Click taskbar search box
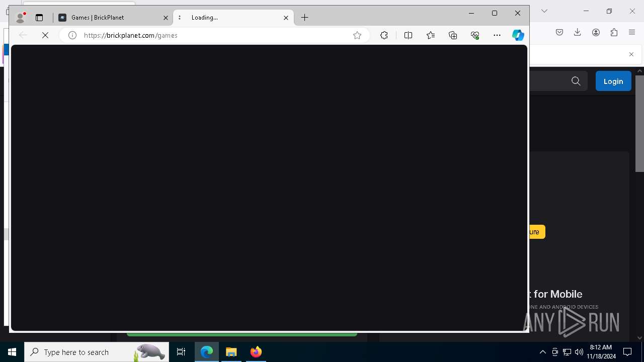The width and height of the screenshot is (644, 362). [x=97, y=352]
